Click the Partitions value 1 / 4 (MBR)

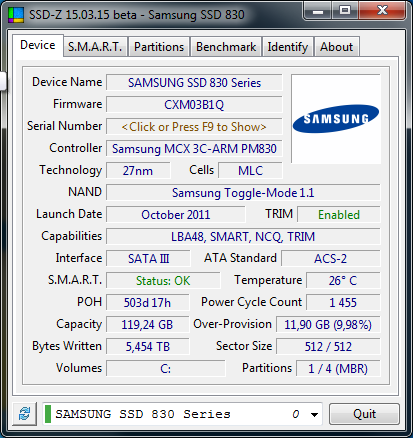pyautogui.click(x=338, y=369)
